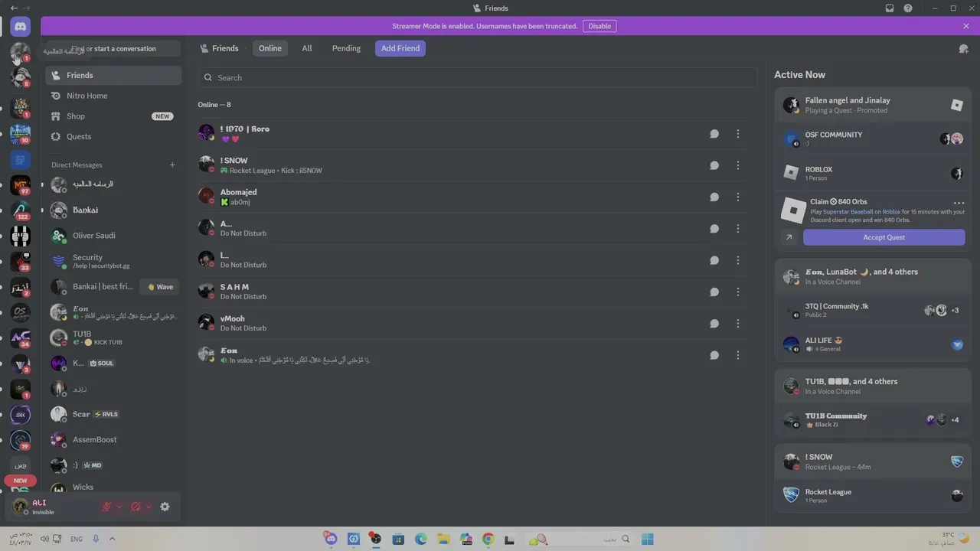Open the ROBLOX 1 Person activity row

coord(873,173)
